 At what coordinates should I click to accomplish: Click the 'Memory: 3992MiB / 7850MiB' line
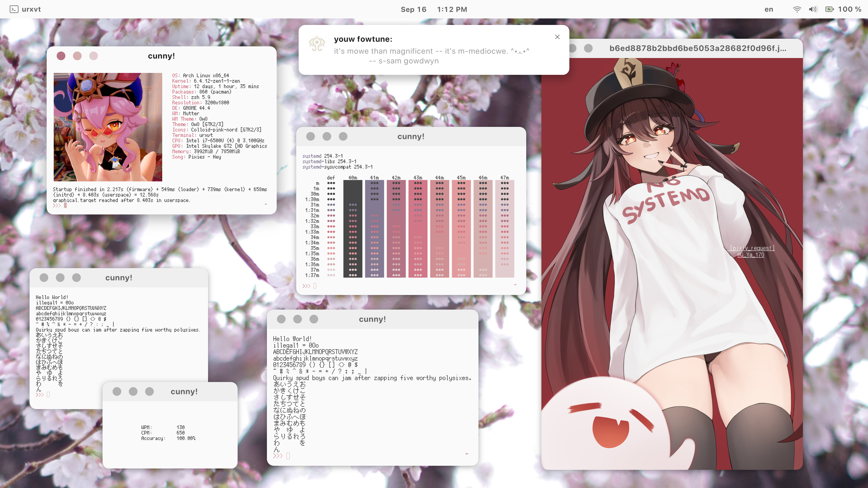(x=206, y=151)
